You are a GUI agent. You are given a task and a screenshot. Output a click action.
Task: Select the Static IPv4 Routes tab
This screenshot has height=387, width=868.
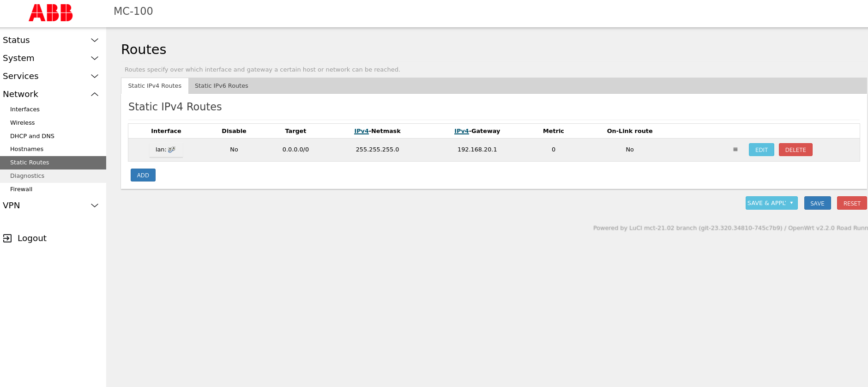click(x=155, y=86)
